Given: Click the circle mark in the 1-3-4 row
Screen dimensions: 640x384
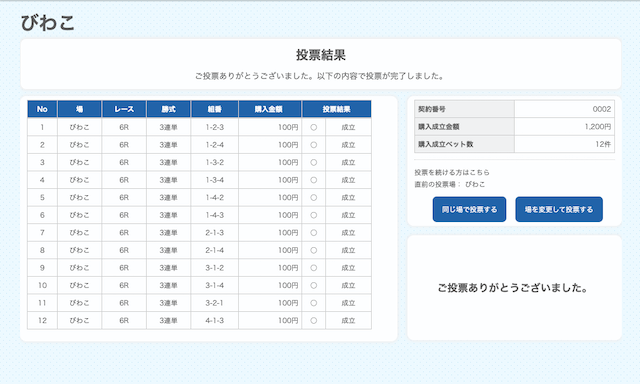Looking at the screenshot, I should click(313, 180).
